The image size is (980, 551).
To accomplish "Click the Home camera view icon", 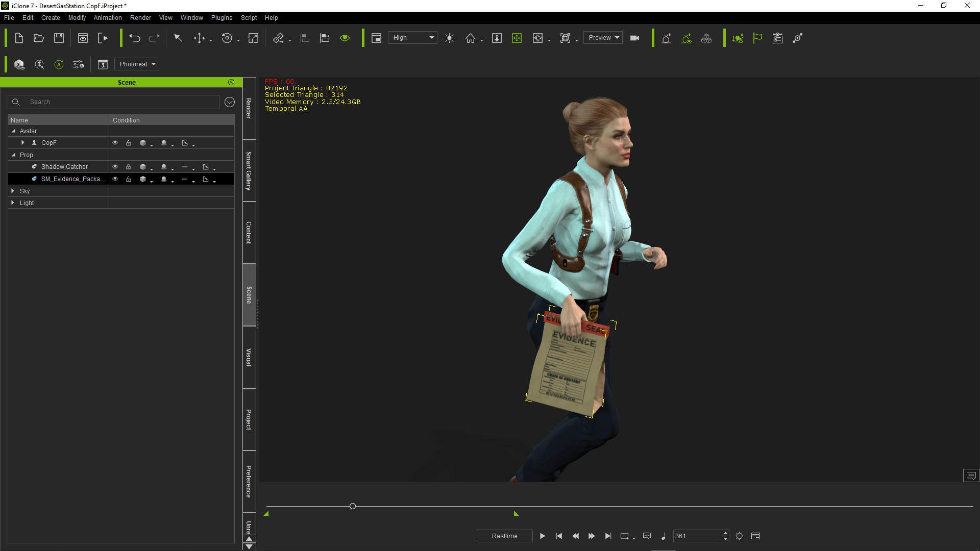I will tap(470, 38).
